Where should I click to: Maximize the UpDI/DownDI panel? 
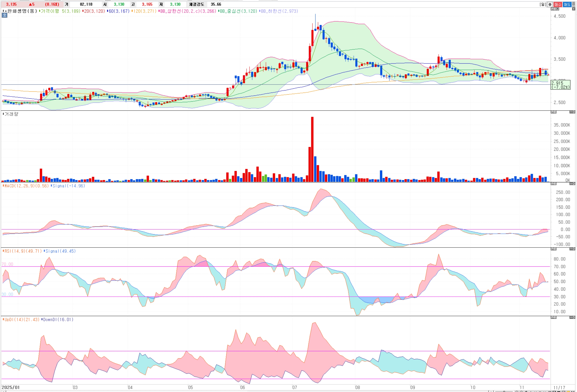[571, 317]
